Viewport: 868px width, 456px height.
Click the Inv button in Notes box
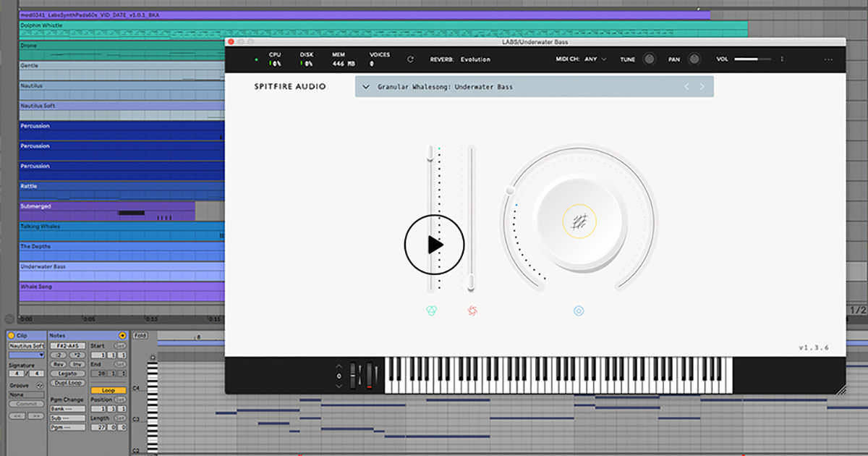pyautogui.click(x=77, y=364)
